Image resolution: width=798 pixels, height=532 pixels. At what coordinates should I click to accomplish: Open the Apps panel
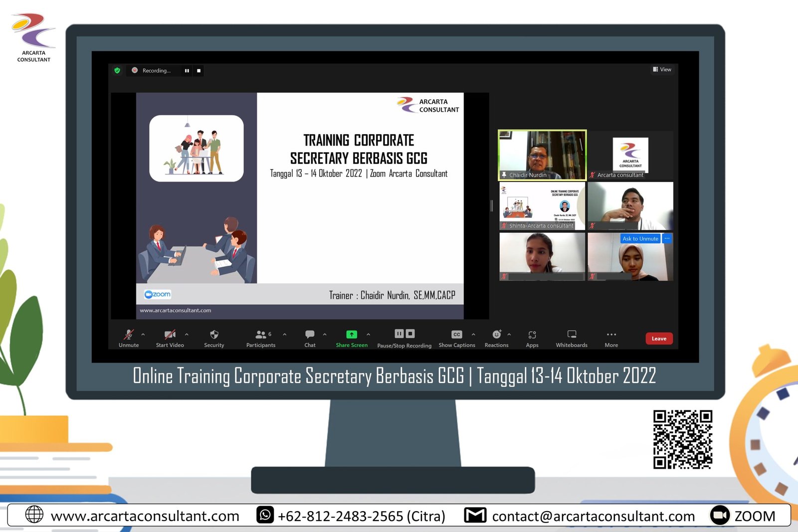[532, 335]
